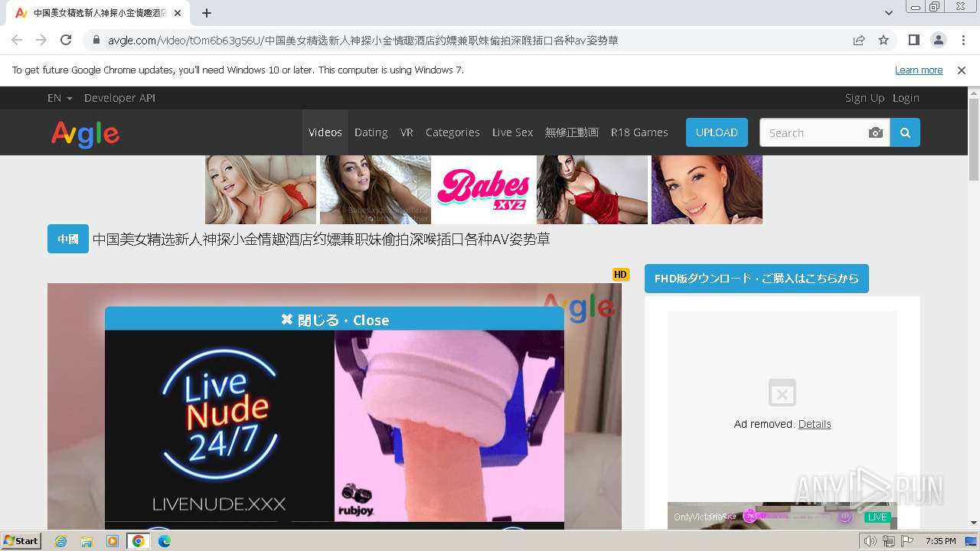Open Chrome three-dot menu
This screenshot has width=980, height=551.
[x=963, y=40]
